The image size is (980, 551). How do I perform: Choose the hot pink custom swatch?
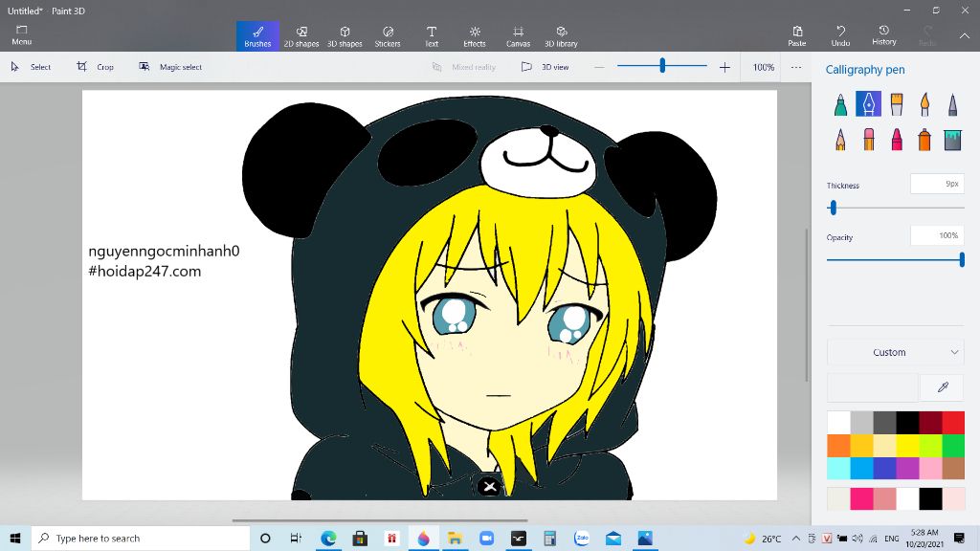[x=861, y=499]
